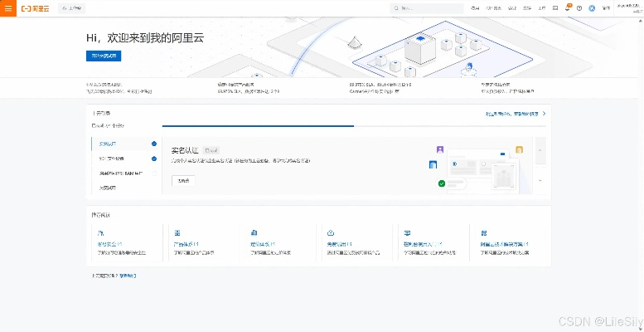Click the 实名认证 heading
Screen dimensions: 644x332
pyautogui.click(x=185, y=150)
